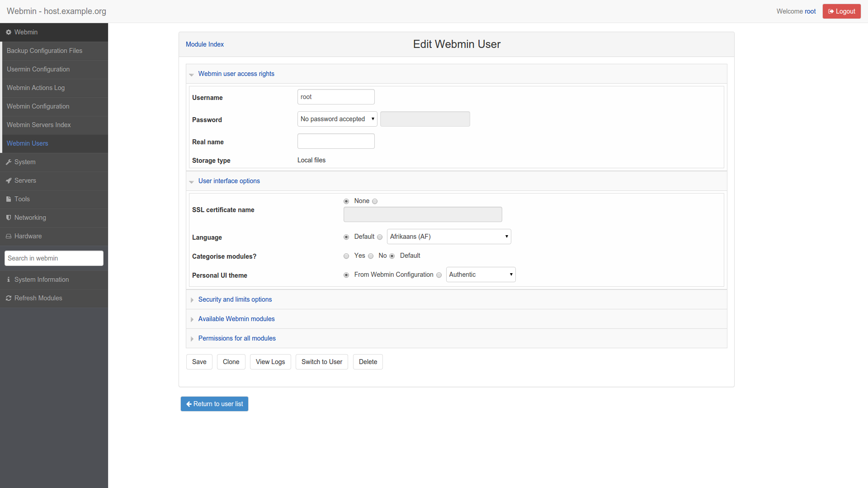Click the View Logs button
This screenshot has height=488, width=868.
[270, 362]
